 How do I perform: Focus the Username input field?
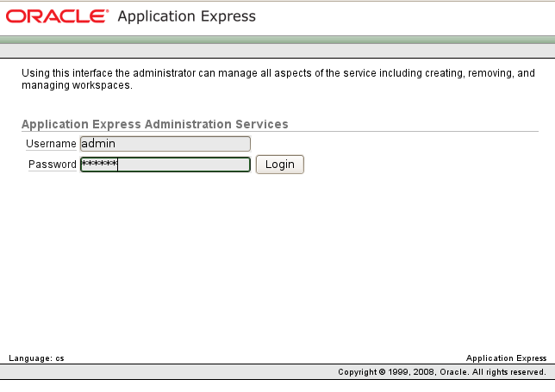coord(165,144)
